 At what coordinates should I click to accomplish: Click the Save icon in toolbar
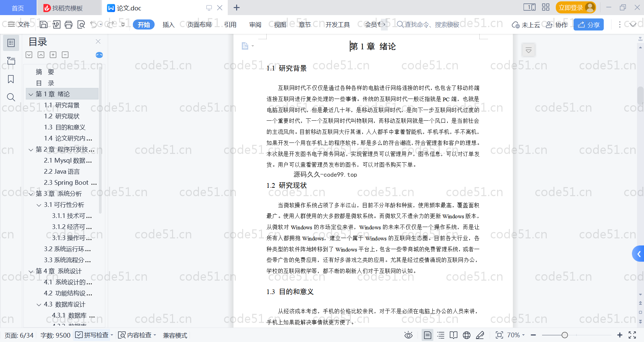44,24
